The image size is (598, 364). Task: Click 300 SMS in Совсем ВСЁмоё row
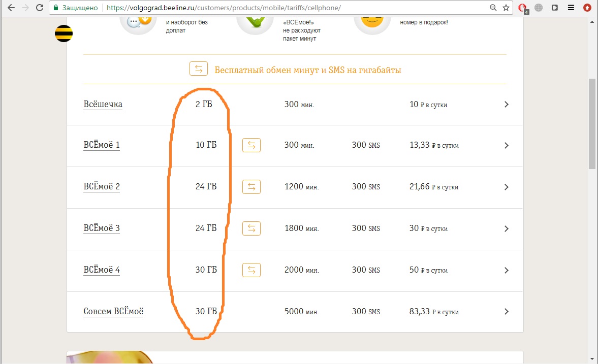click(366, 311)
